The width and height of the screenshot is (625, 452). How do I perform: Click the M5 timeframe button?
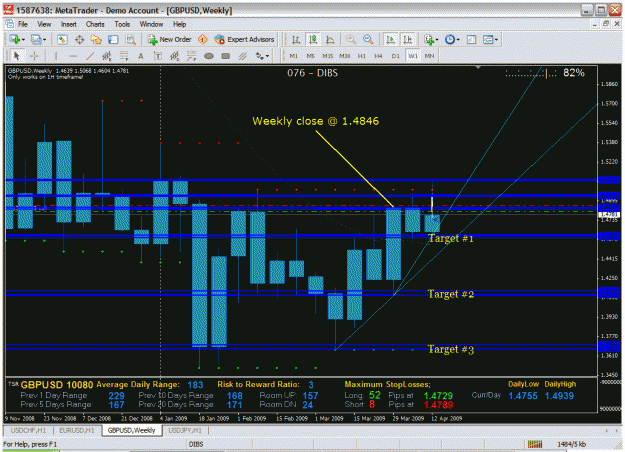(311, 56)
